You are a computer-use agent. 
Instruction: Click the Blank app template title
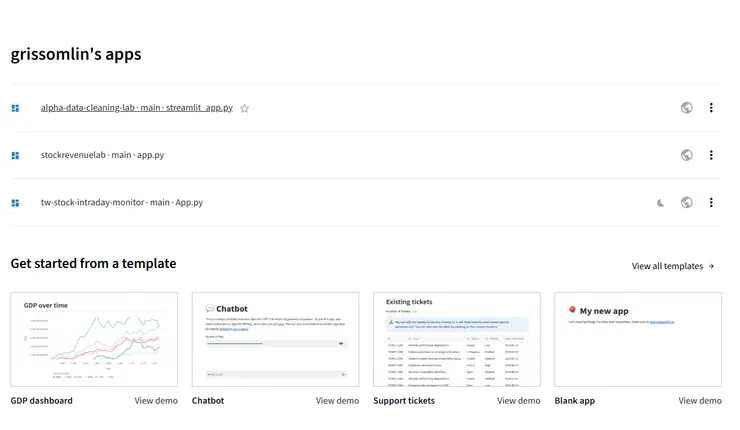pos(574,400)
